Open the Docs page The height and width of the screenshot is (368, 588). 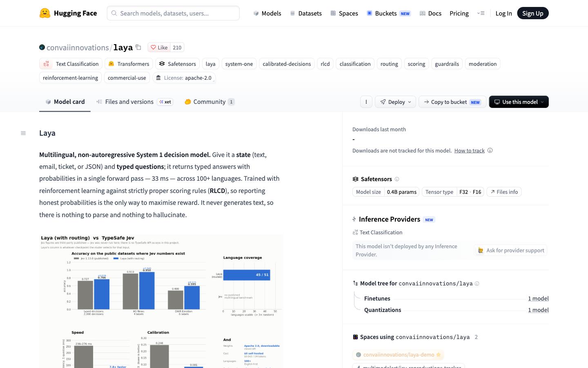(x=430, y=13)
